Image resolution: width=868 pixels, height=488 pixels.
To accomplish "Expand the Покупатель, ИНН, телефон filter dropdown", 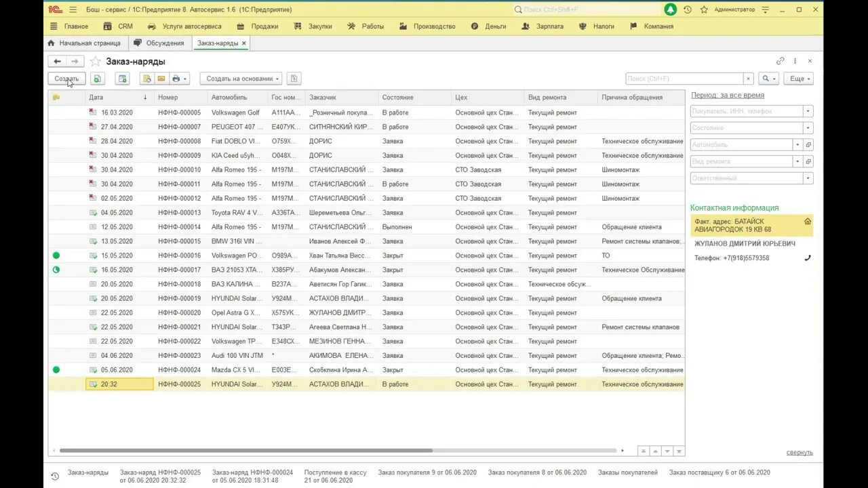I will click(x=808, y=111).
